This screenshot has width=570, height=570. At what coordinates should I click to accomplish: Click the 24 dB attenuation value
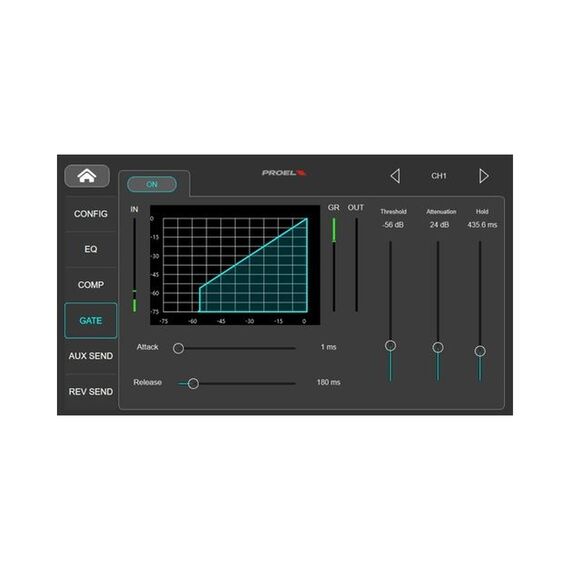[439, 225]
